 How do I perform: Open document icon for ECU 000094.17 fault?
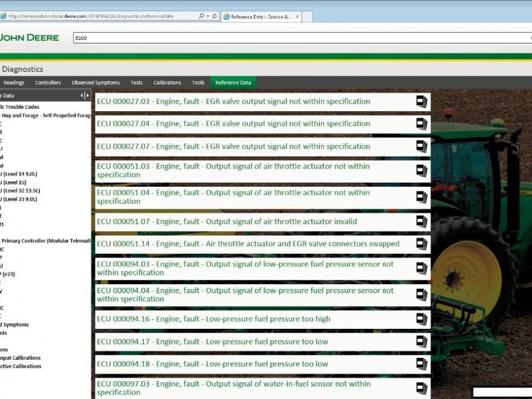click(x=422, y=342)
